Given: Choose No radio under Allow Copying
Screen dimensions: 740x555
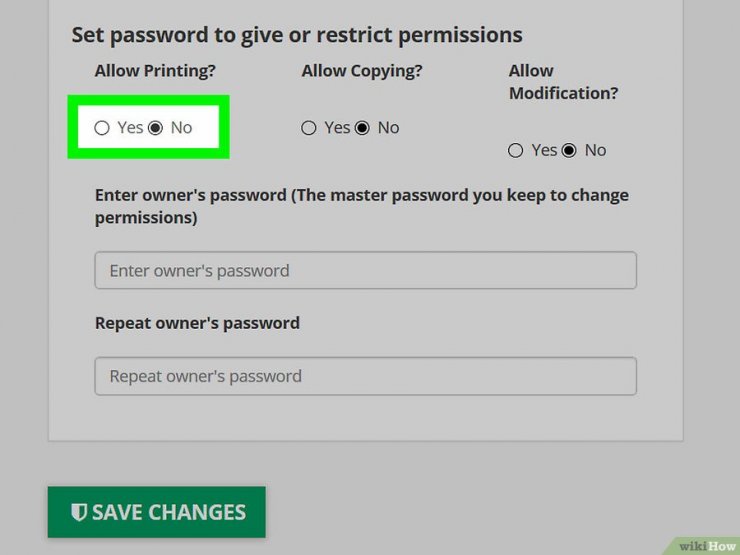Looking at the screenshot, I should pyautogui.click(x=362, y=128).
